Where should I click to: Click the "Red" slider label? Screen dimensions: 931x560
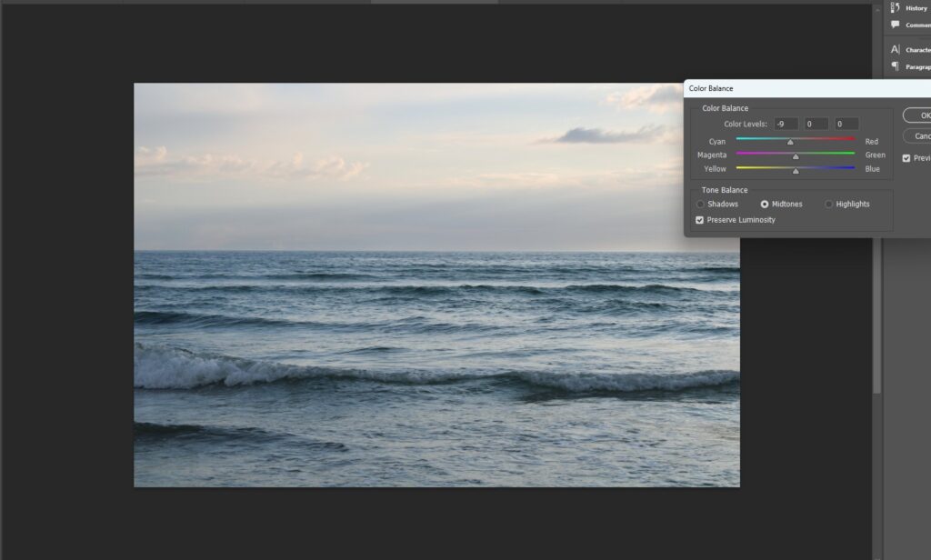(872, 142)
